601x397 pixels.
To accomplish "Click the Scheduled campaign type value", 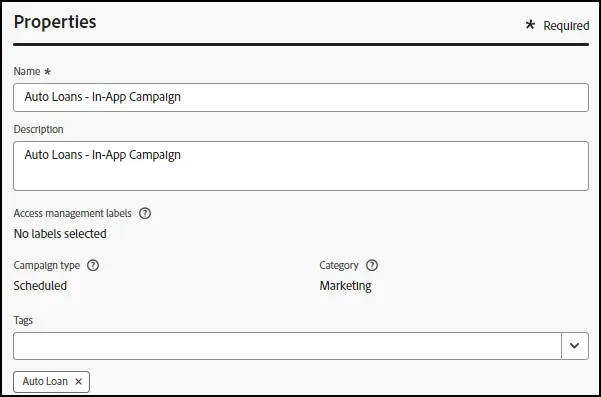I will pos(40,286).
